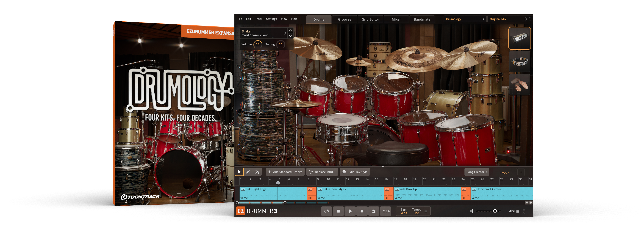Select the arrow pointer tool
644x230 pixels.
click(x=239, y=172)
